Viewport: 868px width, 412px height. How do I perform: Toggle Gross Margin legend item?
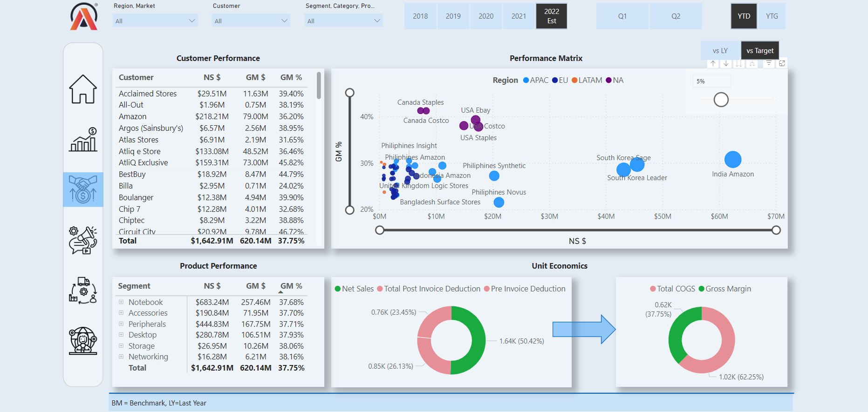[725, 289]
